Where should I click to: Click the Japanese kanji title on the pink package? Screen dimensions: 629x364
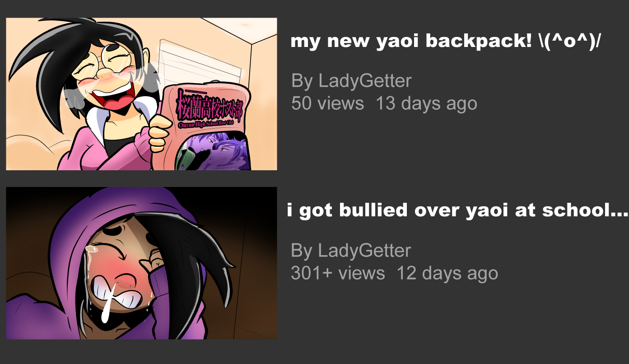click(210, 105)
